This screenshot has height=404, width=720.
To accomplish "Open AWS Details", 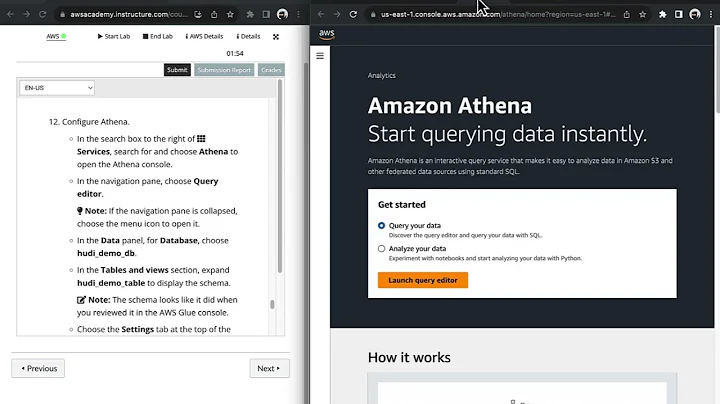I will point(204,36).
